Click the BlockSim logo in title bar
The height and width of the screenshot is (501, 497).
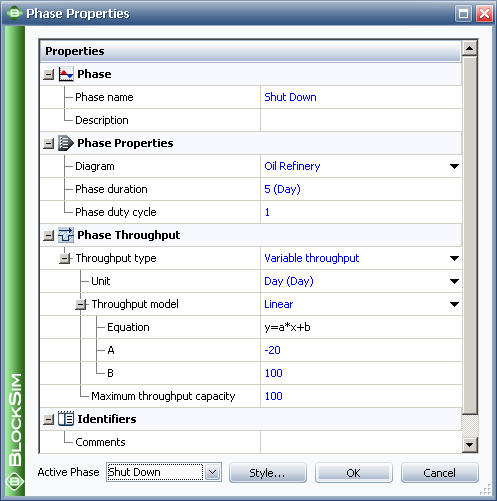14,13
